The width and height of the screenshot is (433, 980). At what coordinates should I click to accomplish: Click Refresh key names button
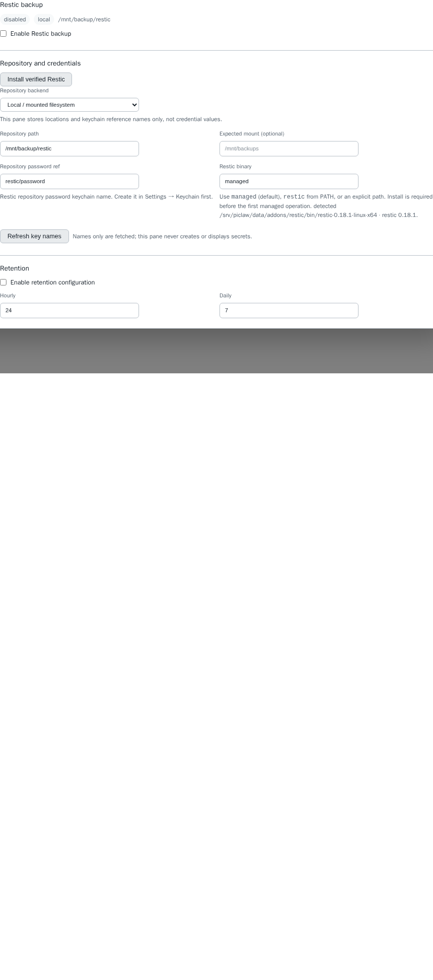point(34,236)
